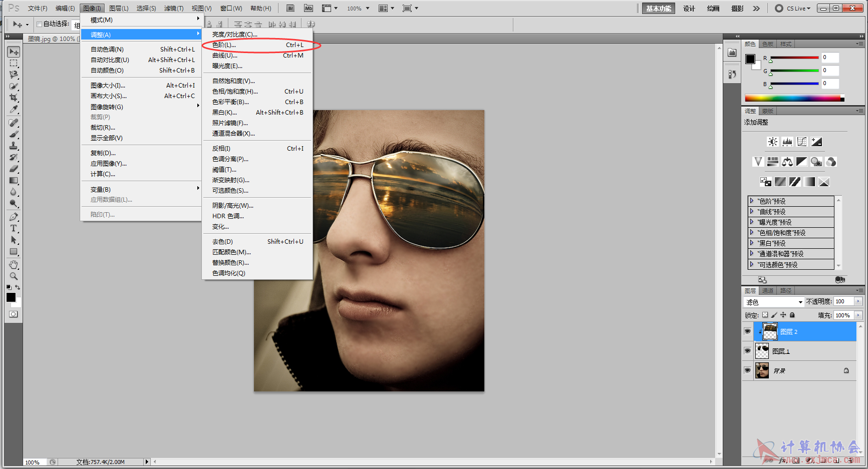Add a Black & White adjustment icon
This screenshot has width=868, height=469.
(x=802, y=162)
